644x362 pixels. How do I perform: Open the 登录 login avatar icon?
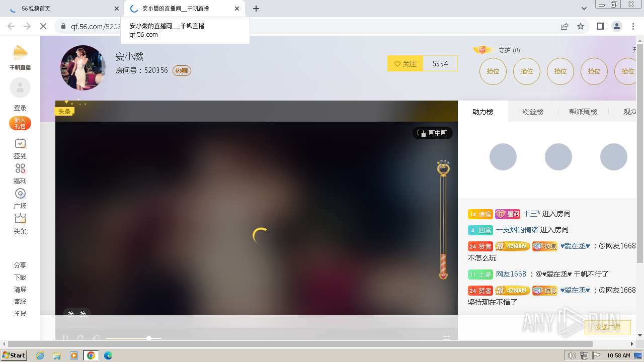pos(20,88)
